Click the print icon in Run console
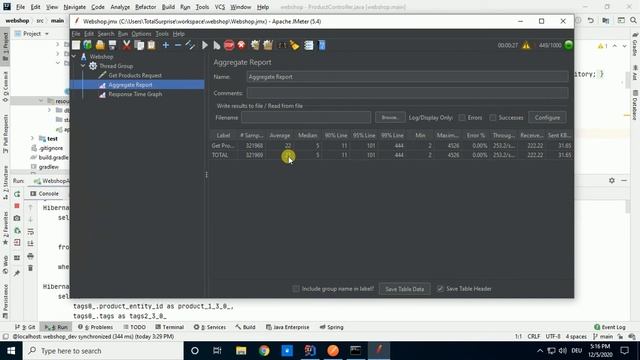Image resolution: width=640 pixels, height=360 pixels. [30, 256]
